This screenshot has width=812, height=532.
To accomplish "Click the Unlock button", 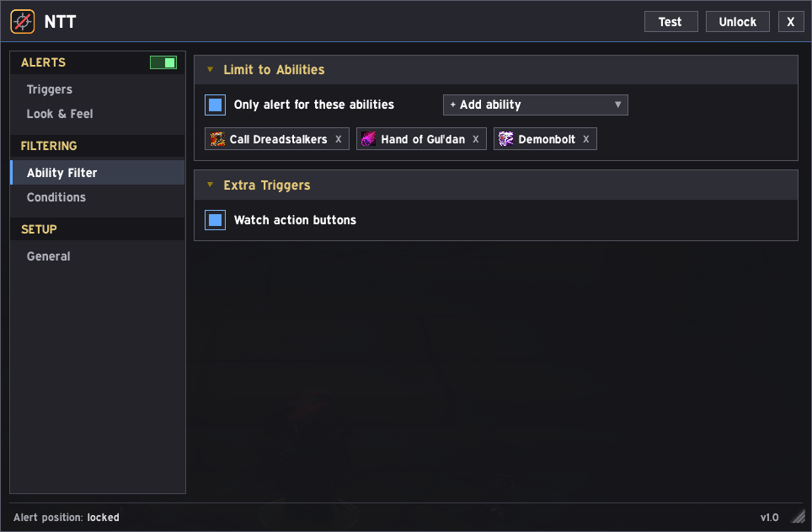I will point(737,22).
